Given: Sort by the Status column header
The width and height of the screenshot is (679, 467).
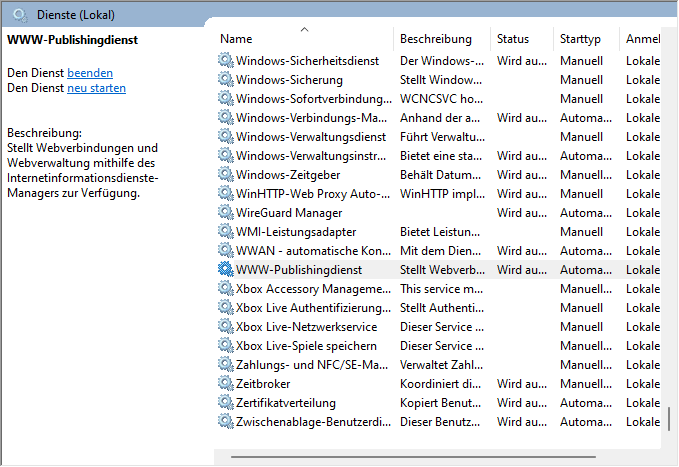Looking at the screenshot, I should (x=513, y=39).
